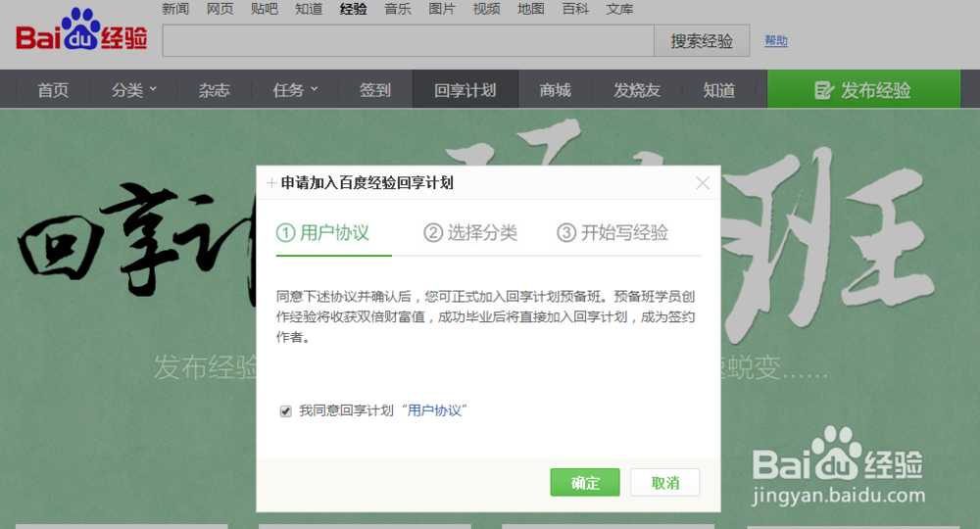Open the 杂志 nav item

coord(215,90)
